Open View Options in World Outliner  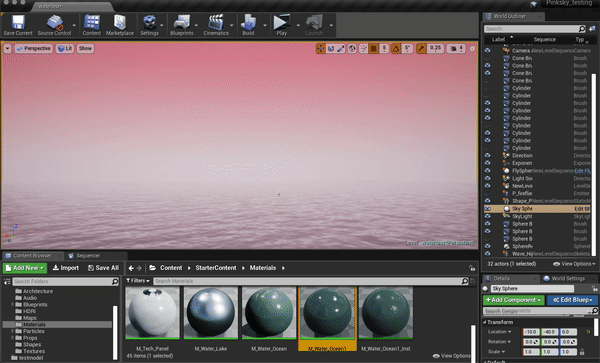pyautogui.click(x=574, y=264)
